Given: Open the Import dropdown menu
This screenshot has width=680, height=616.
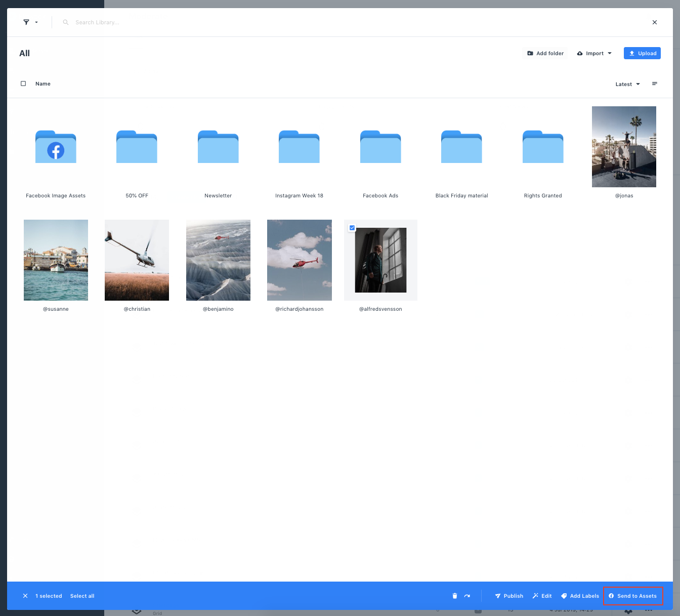Looking at the screenshot, I should coord(594,53).
